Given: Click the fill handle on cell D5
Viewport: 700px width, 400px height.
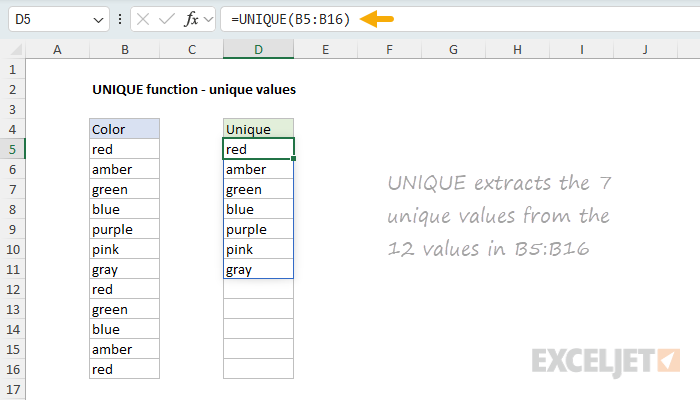Looking at the screenshot, I should [293, 158].
